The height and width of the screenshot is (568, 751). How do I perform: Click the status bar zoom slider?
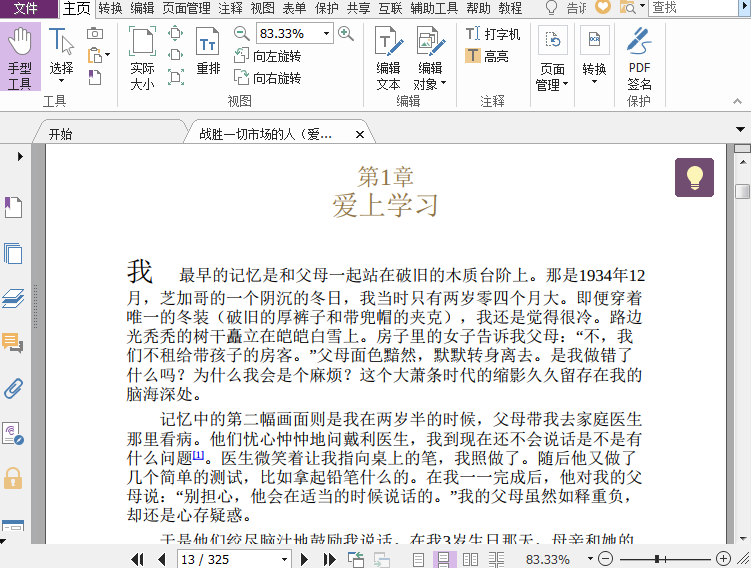click(x=665, y=559)
